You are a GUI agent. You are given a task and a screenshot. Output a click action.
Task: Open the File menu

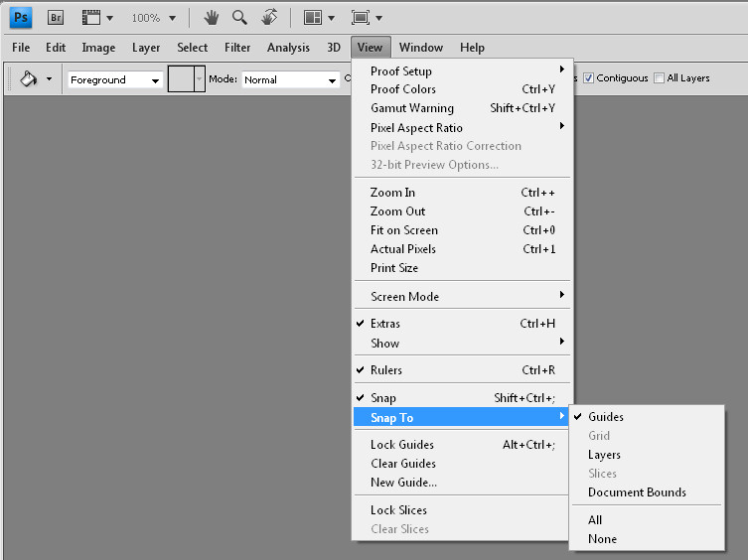pos(21,48)
